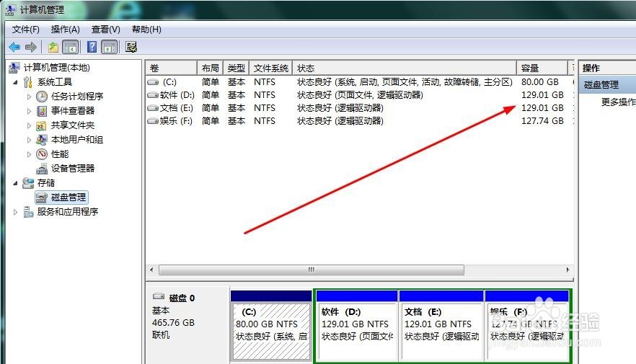
Task: Sort by the 布局 column header
Action: (210, 68)
